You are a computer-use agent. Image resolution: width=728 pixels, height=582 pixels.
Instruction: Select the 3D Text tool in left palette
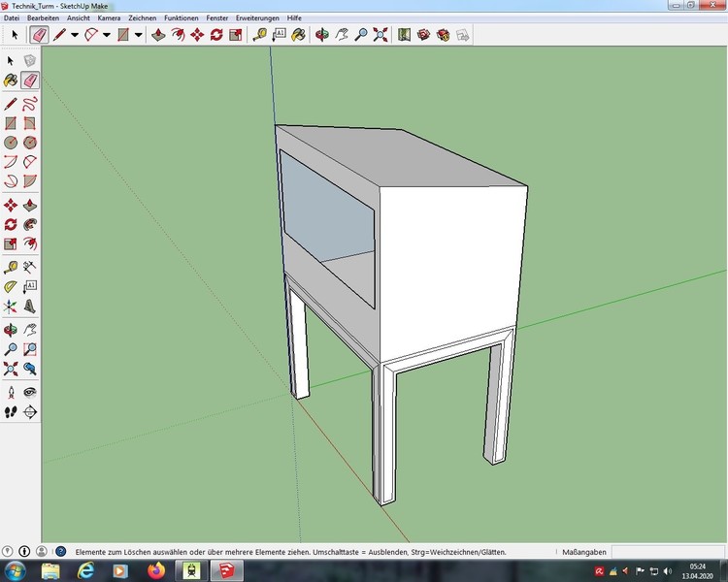(x=30, y=307)
